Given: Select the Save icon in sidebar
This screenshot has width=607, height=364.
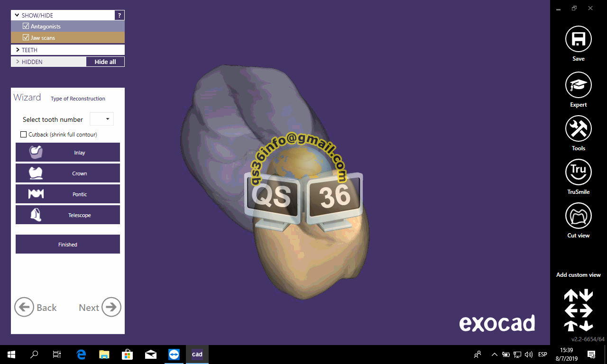Looking at the screenshot, I should [578, 38].
